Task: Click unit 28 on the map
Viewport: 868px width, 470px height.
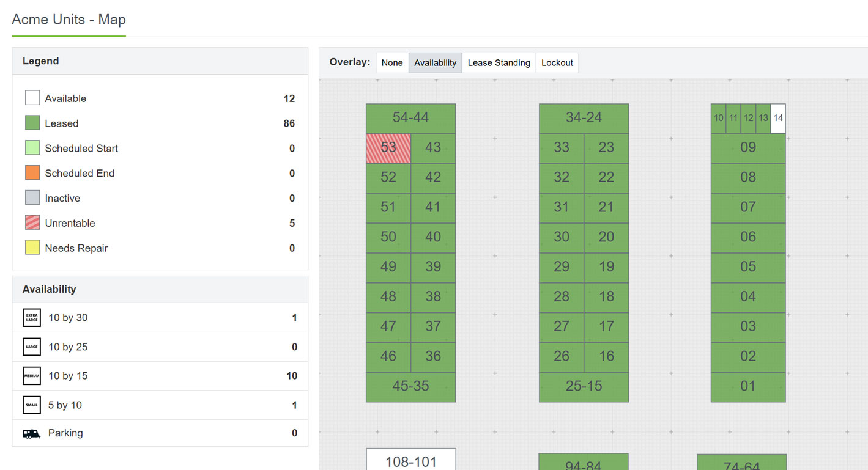Action: pos(562,297)
